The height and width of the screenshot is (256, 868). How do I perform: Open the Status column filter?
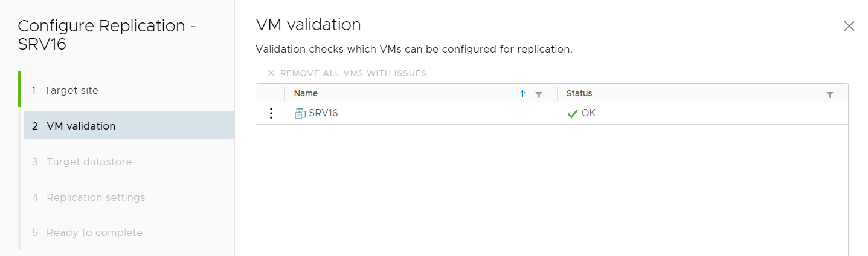[x=830, y=94]
